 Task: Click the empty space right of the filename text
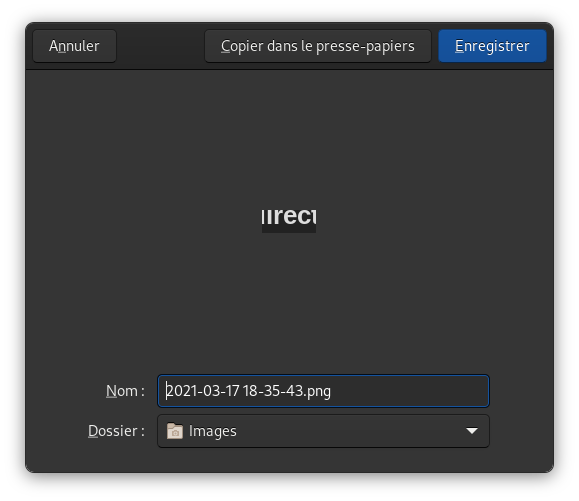click(x=408, y=391)
